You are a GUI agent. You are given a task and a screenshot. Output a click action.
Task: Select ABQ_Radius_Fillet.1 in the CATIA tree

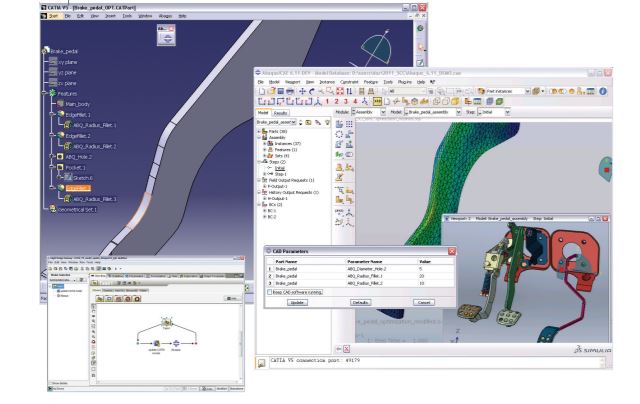pyautogui.click(x=94, y=125)
